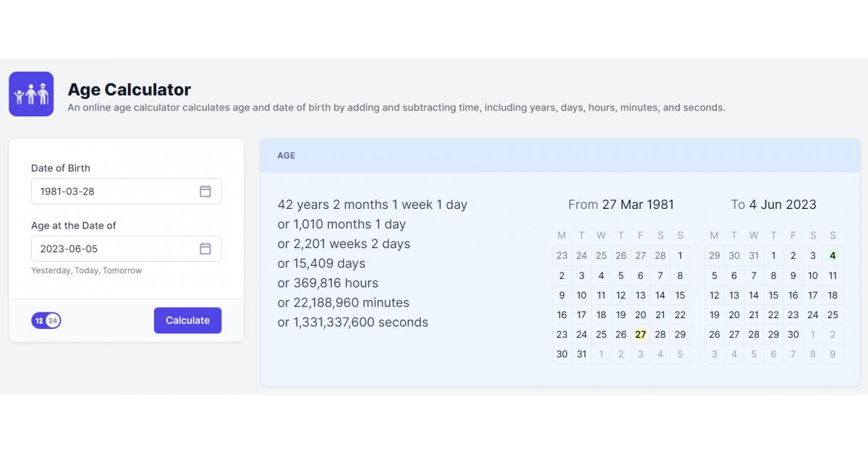Click highlighted 27 in the March 1981 calendar
Image resolution: width=868 pixels, height=454 pixels.
pyautogui.click(x=640, y=335)
